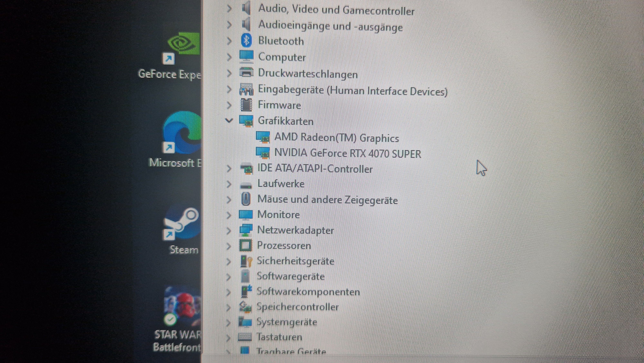Screen dimensions: 644x363
Task: Select the Bluetooth label
Action: (281, 41)
